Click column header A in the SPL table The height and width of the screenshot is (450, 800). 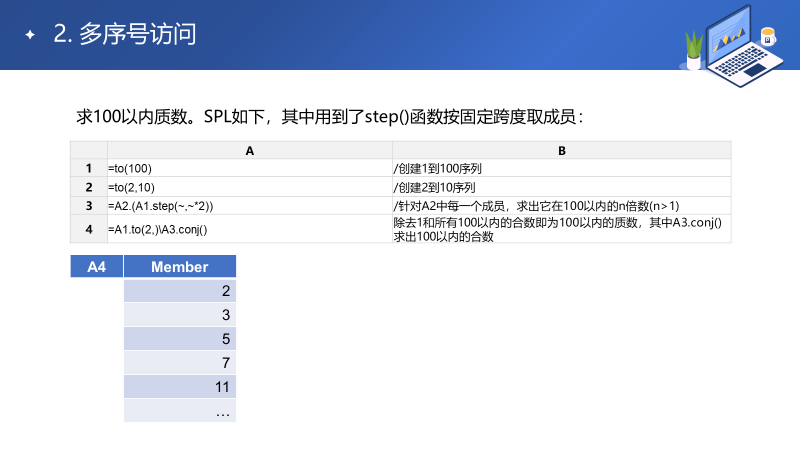point(249,151)
